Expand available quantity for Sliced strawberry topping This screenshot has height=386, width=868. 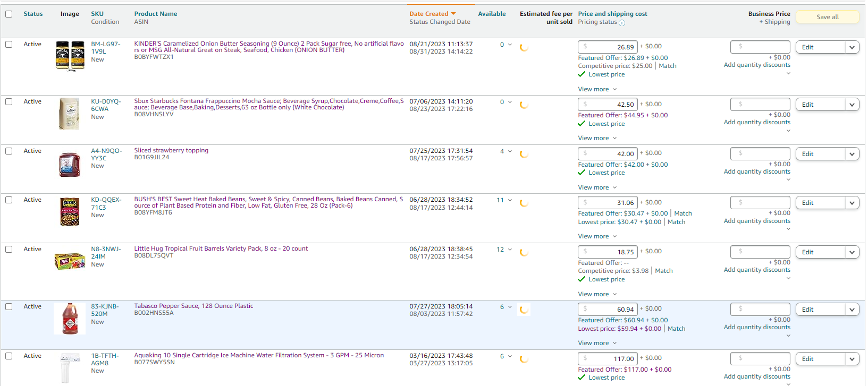pyautogui.click(x=510, y=151)
